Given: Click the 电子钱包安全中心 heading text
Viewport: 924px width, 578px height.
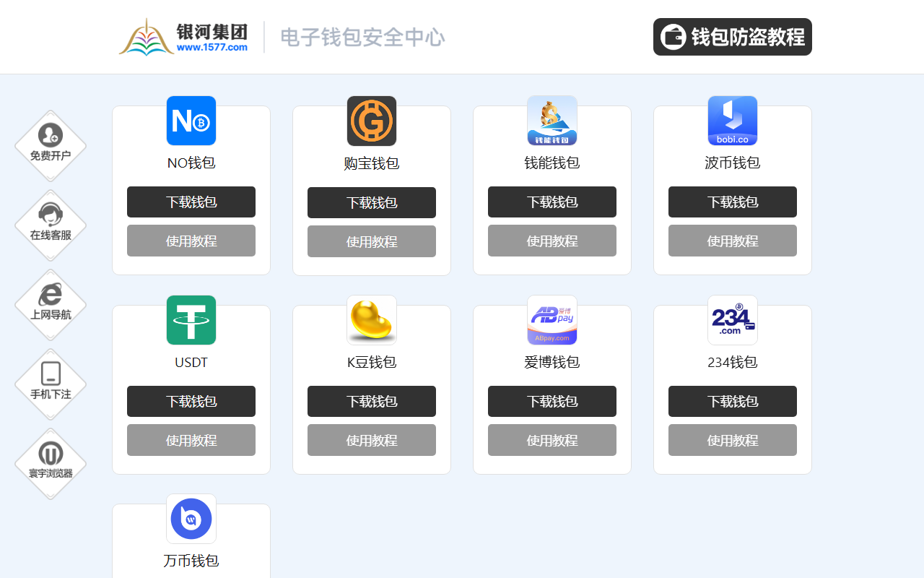Looking at the screenshot, I should 362,38.
